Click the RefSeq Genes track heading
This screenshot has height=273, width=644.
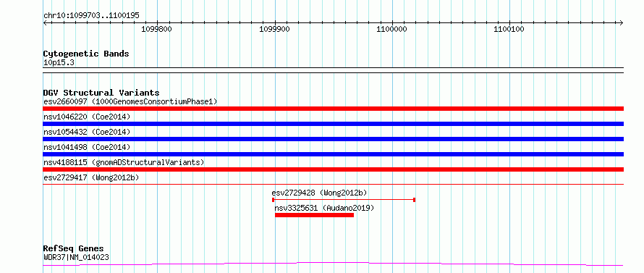pyautogui.click(x=74, y=248)
